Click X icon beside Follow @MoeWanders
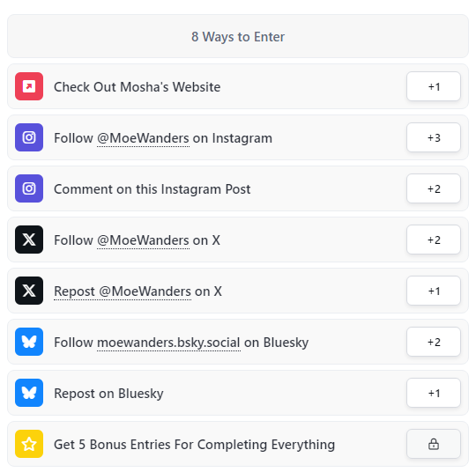476x472 pixels. (x=29, y=240)
